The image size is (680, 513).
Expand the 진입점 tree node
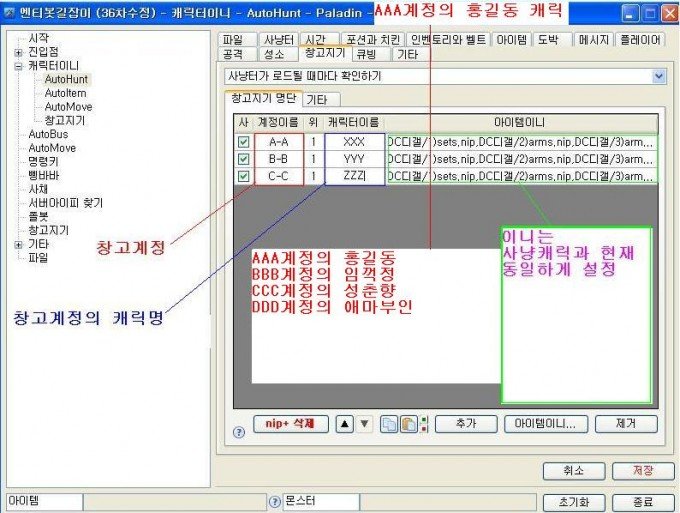[x=19, y=52]
